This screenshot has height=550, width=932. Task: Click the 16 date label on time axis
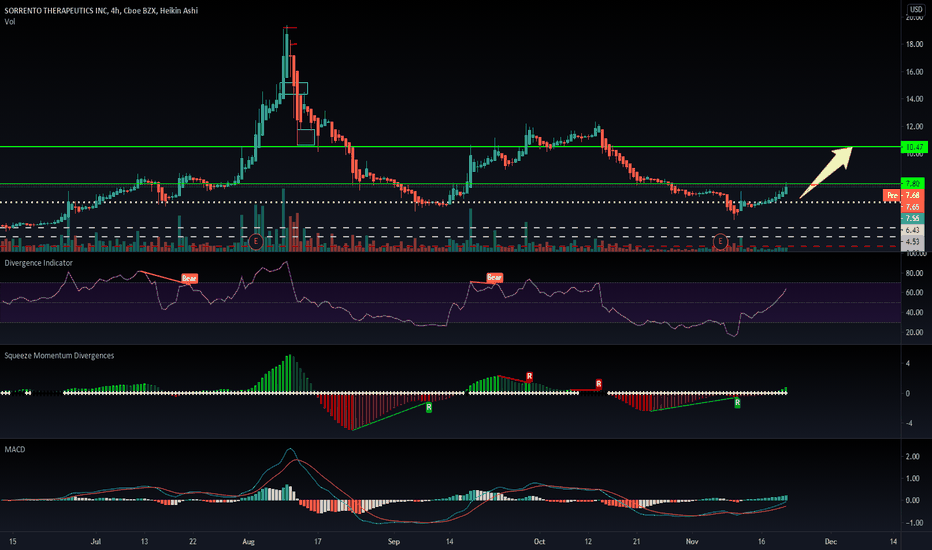[x=761, y=542]
